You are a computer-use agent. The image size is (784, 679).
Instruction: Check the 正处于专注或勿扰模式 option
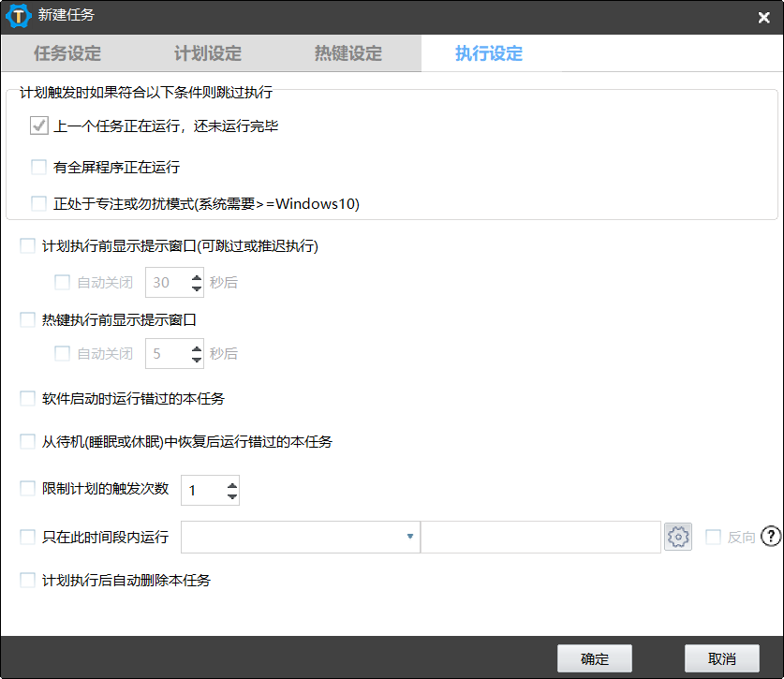coord(38,203)
